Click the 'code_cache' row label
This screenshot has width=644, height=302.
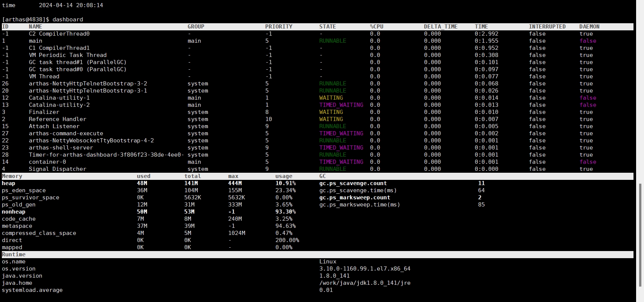coord(19,219)
